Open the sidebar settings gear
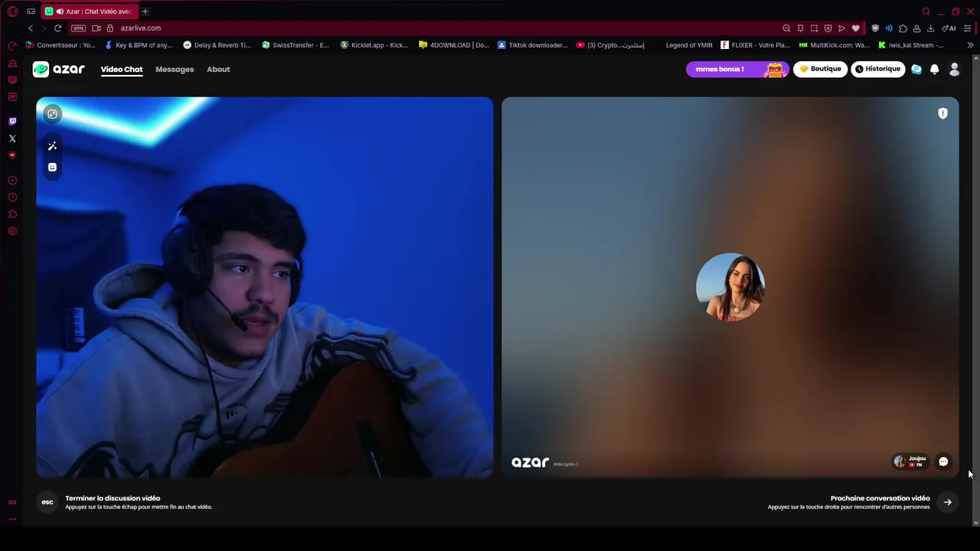The width and height of the screenshot is (980, 551). click(x=12, y=231)
